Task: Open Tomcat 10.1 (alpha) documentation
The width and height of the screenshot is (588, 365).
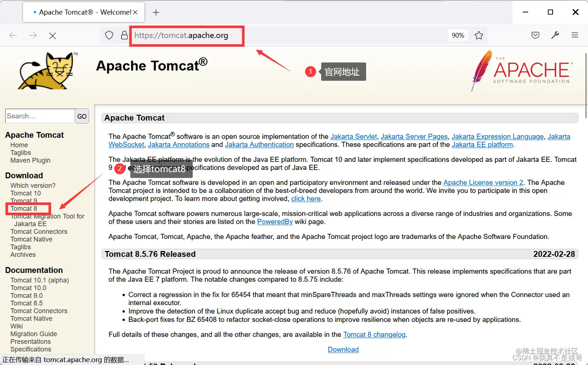Action: pos(40,280)
